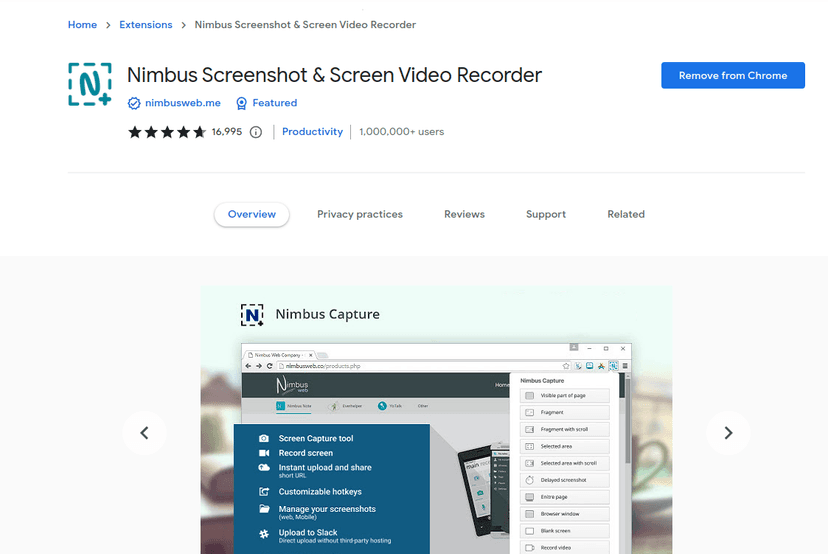This screenshot has width=828, height=554.
Task: Click 'Fragment with scroll' in preview
Action: pyautogui.click(x=564, y=429)
